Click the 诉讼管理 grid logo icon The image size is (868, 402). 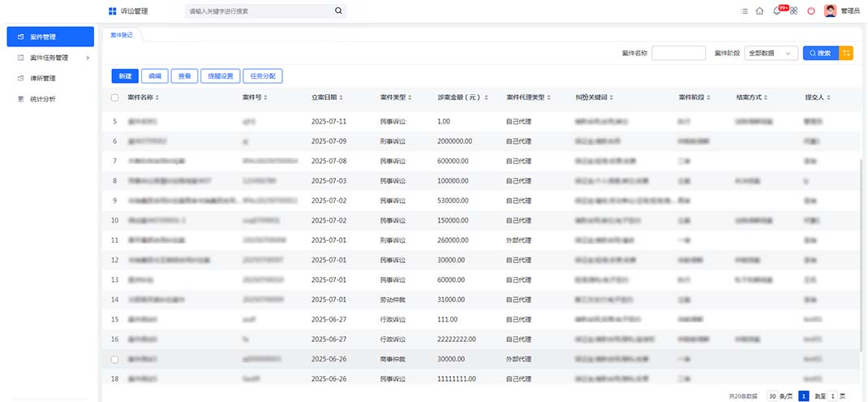112,11
